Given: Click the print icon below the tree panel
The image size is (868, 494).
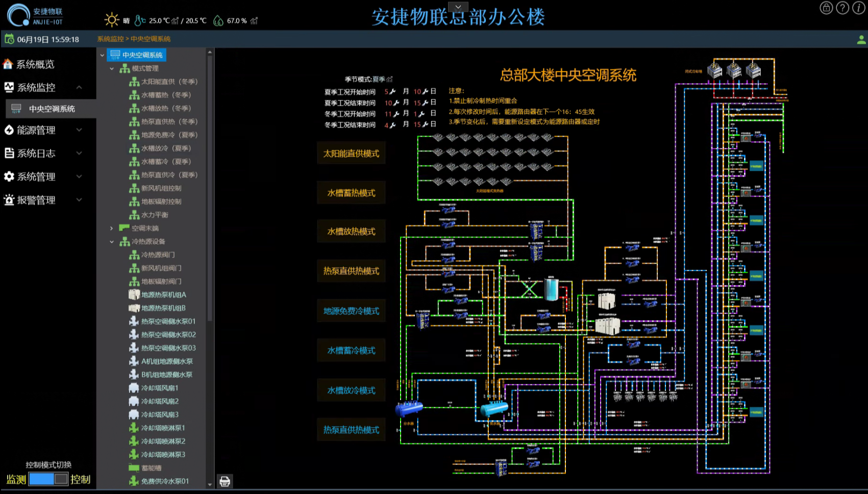Looking at the screenshot, I should coord(225,481).
